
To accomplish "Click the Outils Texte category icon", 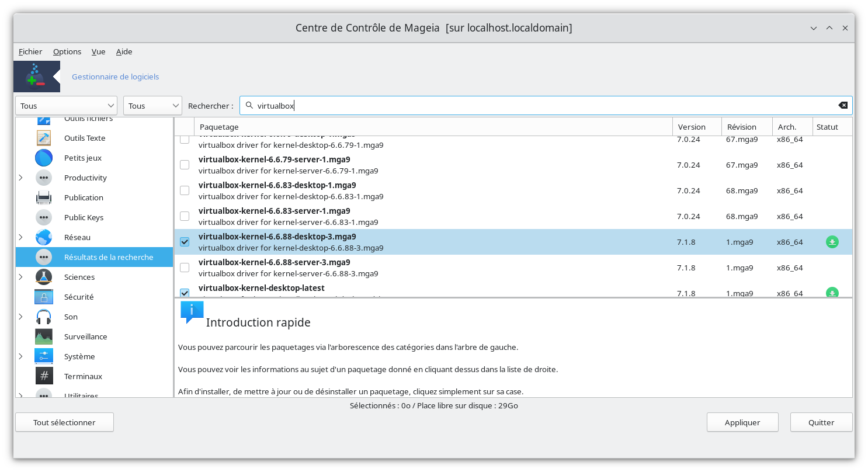I will click(44, 138).
